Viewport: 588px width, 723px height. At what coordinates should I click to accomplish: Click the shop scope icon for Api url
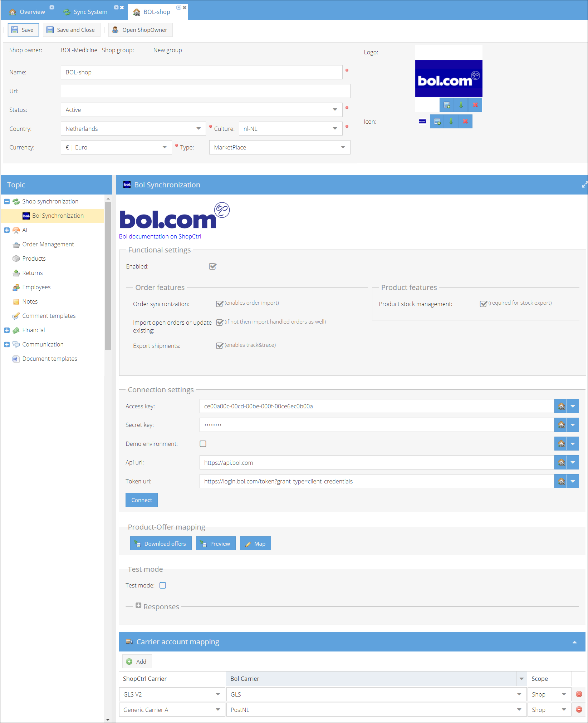[561, 462]
